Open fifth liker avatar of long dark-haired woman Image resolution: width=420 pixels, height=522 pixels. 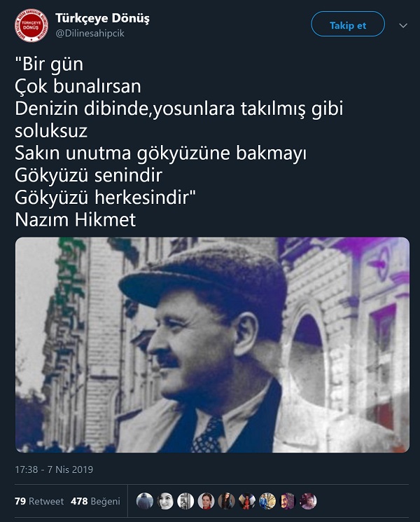pos(227,501)
